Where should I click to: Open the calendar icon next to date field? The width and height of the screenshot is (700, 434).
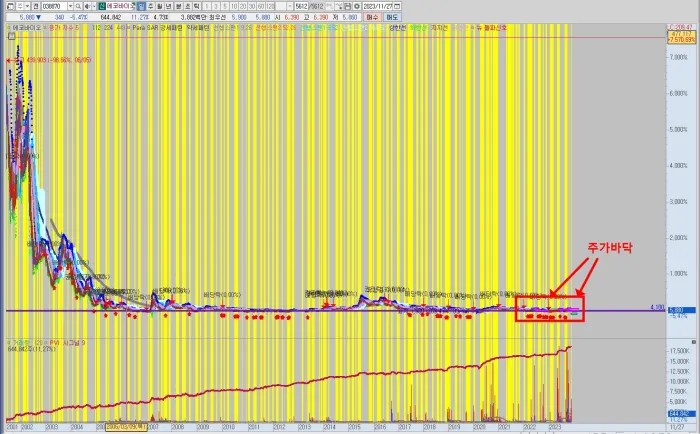tap(397, 6)
